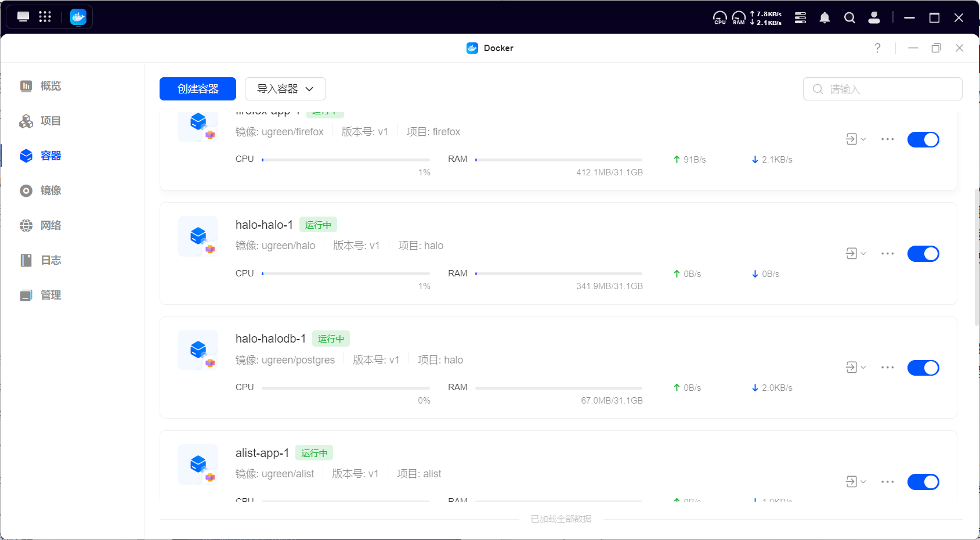Toggle off the halo-halo-1 container switch
Screen dimensions: 980x540
923,254
